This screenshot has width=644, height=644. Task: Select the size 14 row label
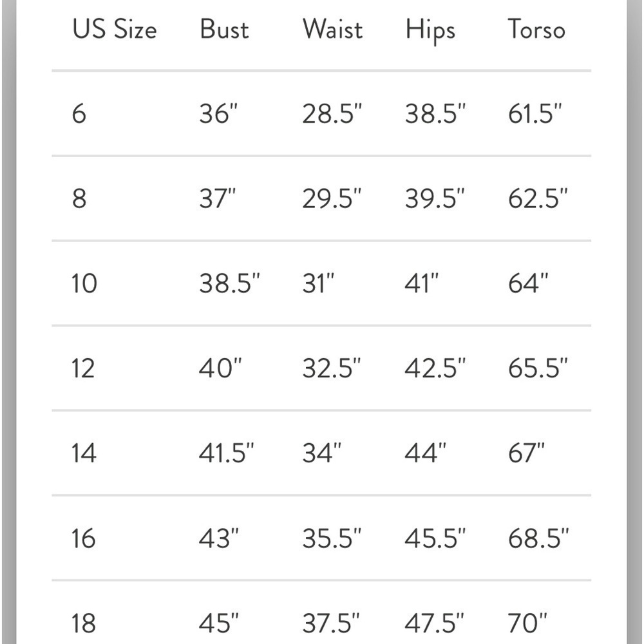click(x=84, y=453)
